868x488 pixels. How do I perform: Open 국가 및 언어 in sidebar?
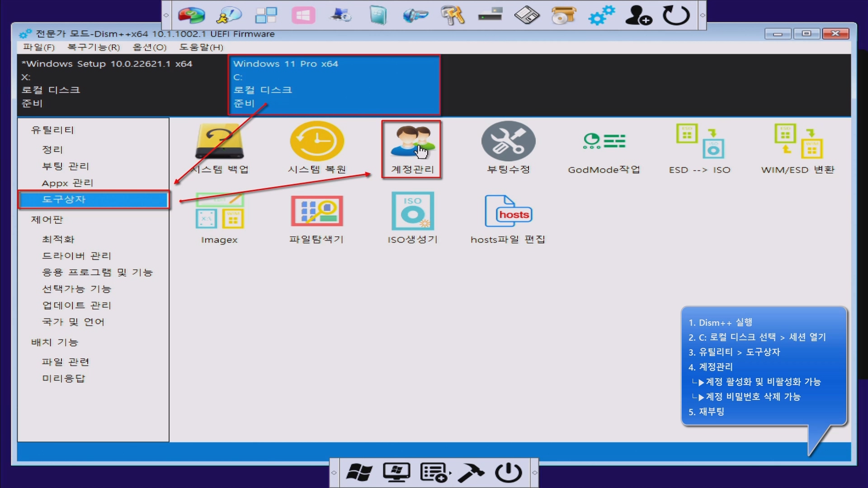[x=73, y=322]
